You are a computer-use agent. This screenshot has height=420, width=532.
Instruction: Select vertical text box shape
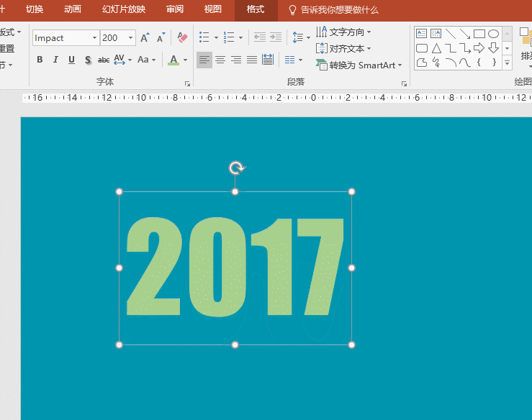436,33
